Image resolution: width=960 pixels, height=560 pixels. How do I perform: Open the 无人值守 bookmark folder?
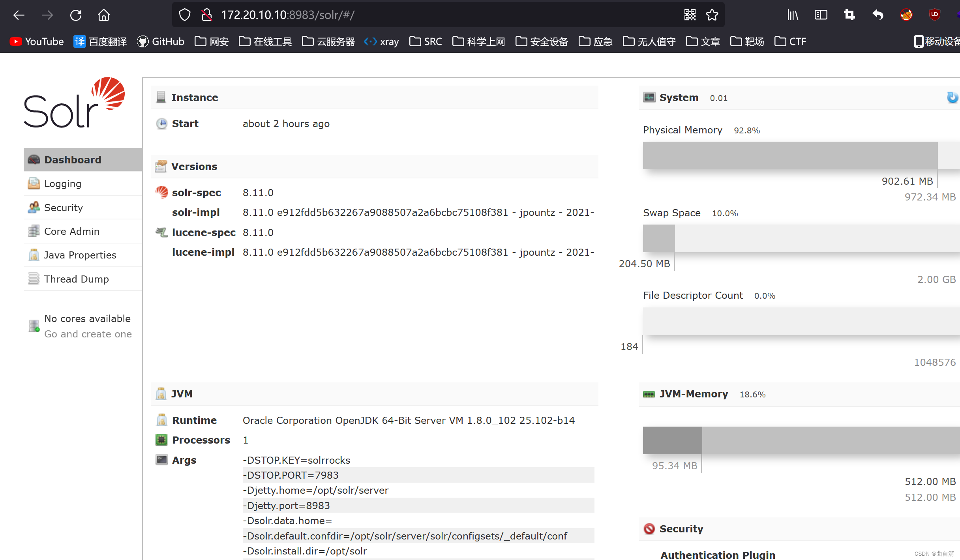tap(649, 41)
